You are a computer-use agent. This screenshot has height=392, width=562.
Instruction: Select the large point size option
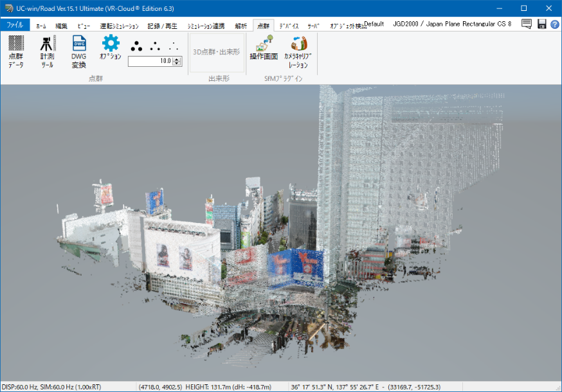[136, 47]
